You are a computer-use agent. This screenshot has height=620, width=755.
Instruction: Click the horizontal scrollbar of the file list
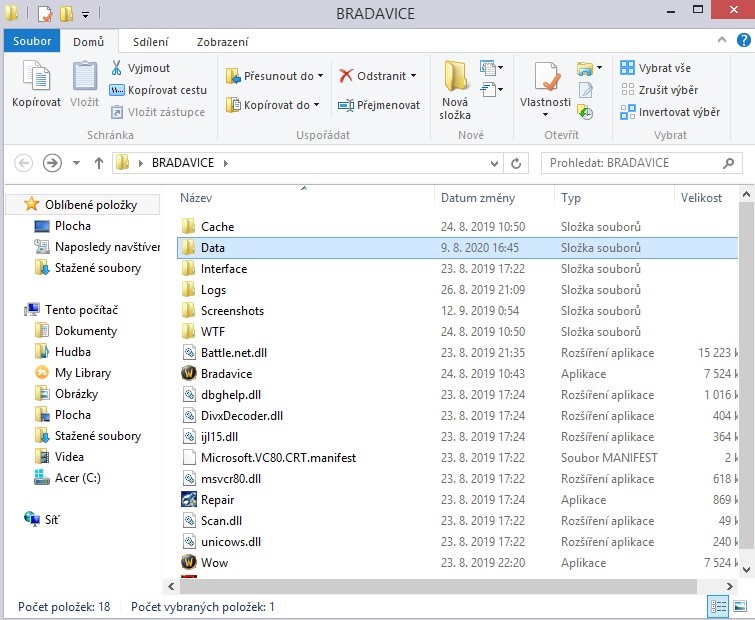(x=438, y=586)
